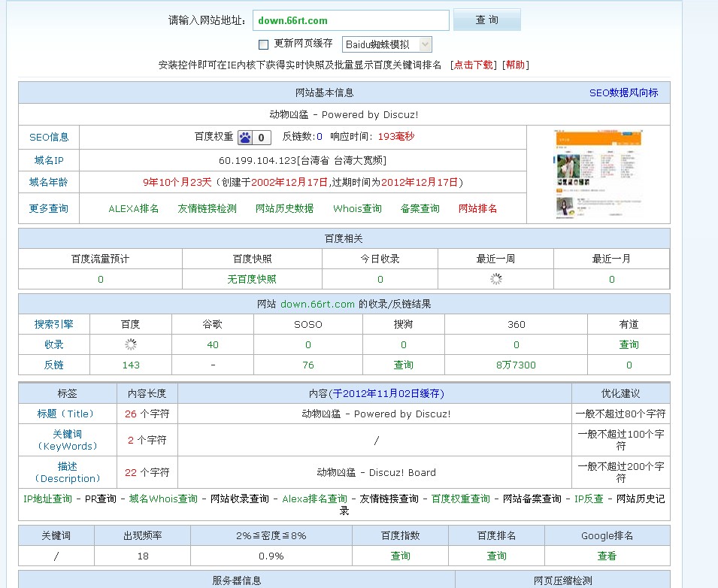Open the 帮助 link
The image size is (718, 588).
click(x=515, y=65)
